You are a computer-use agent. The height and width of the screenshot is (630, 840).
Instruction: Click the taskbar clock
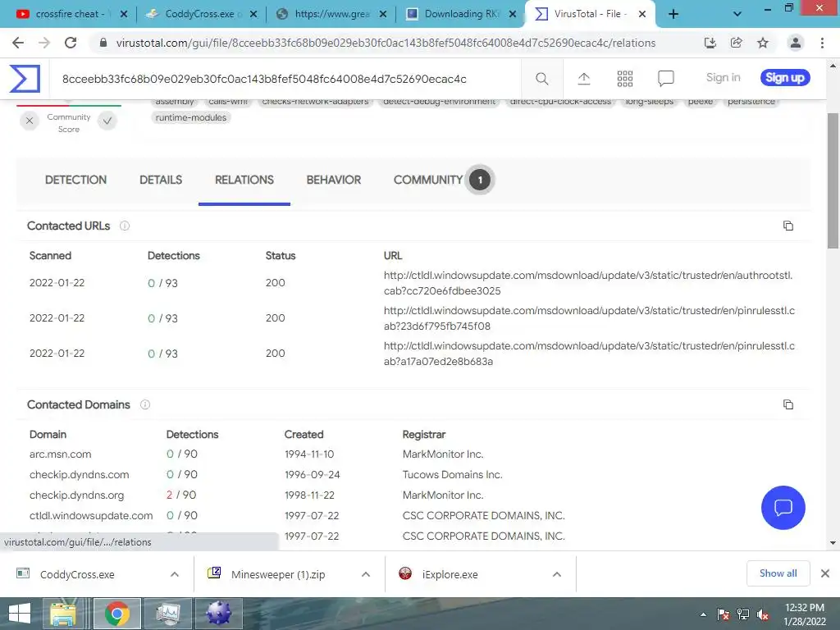pos(804,614)
